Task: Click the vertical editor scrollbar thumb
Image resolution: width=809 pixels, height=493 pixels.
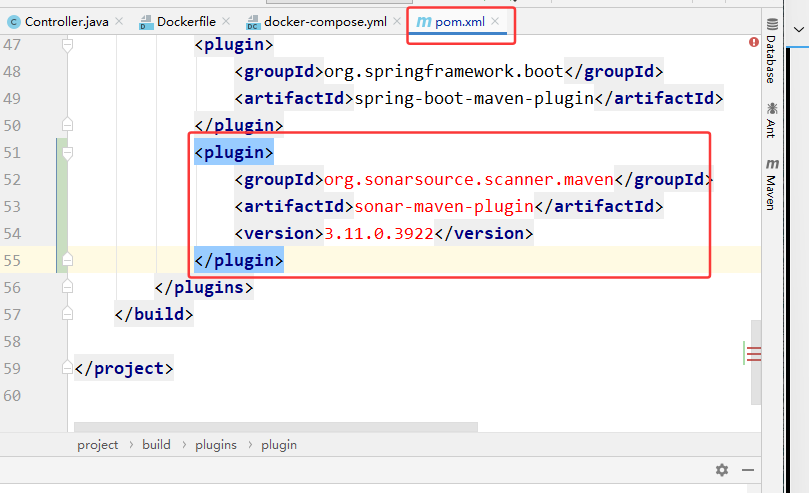Action: point(756,362)
